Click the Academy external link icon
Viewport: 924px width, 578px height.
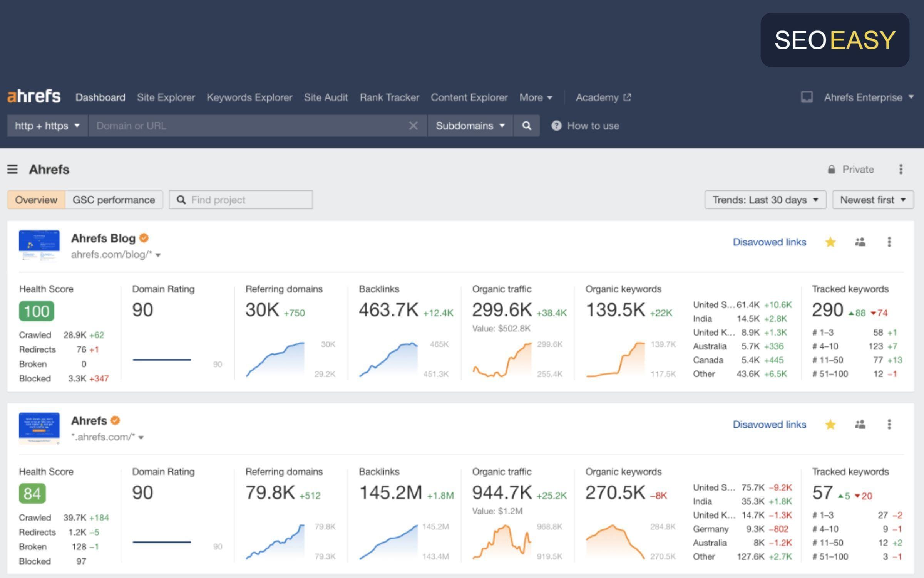coord(628,97)
